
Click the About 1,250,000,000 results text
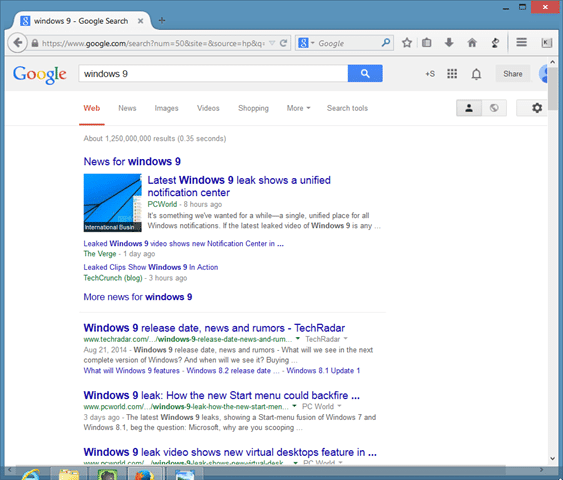(155, 139)
